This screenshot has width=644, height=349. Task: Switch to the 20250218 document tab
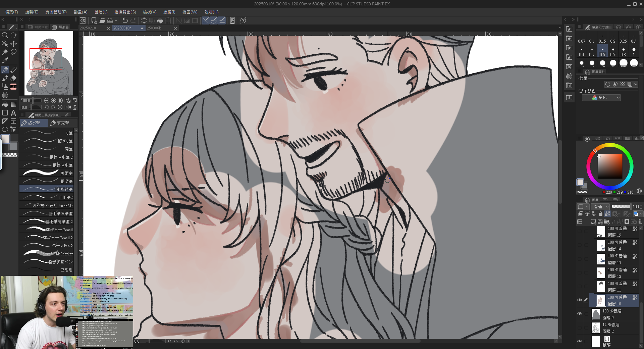point(88,28)
